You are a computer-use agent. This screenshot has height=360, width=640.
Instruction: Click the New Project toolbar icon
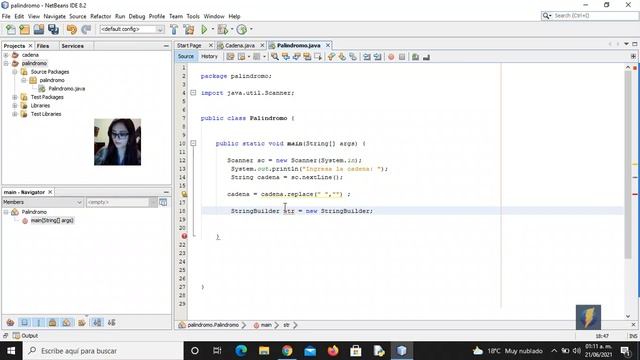coord(24,29)
